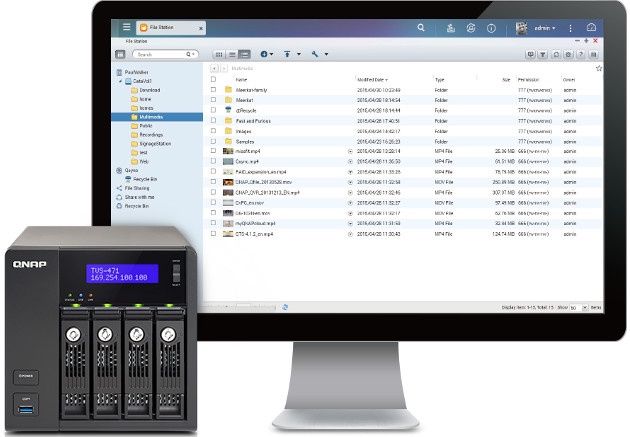
Task: Expand the upload menu dropdown arrow
Action: 299,54
